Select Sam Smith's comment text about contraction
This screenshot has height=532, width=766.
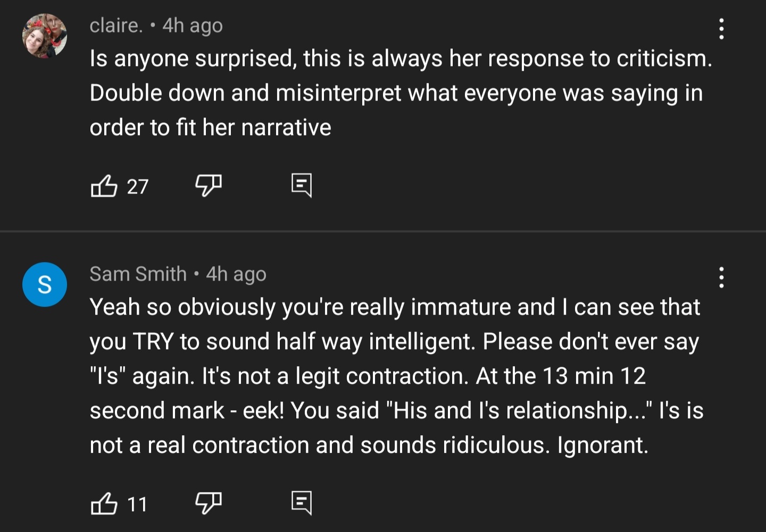[x=396, y=376]
